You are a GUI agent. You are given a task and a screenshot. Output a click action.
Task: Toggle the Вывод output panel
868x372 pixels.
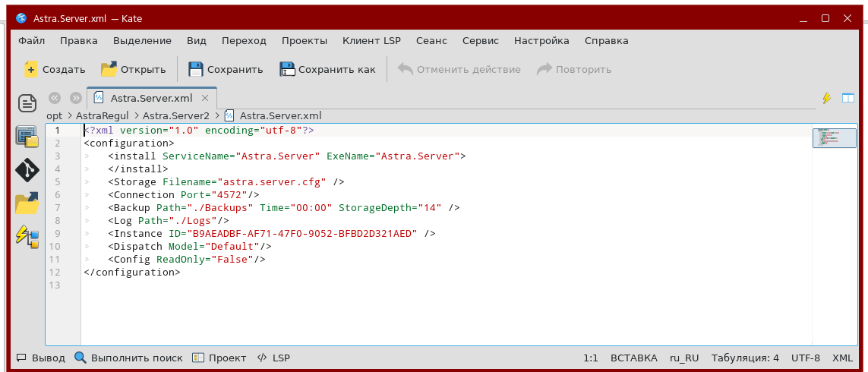click(x=41, y=358)
